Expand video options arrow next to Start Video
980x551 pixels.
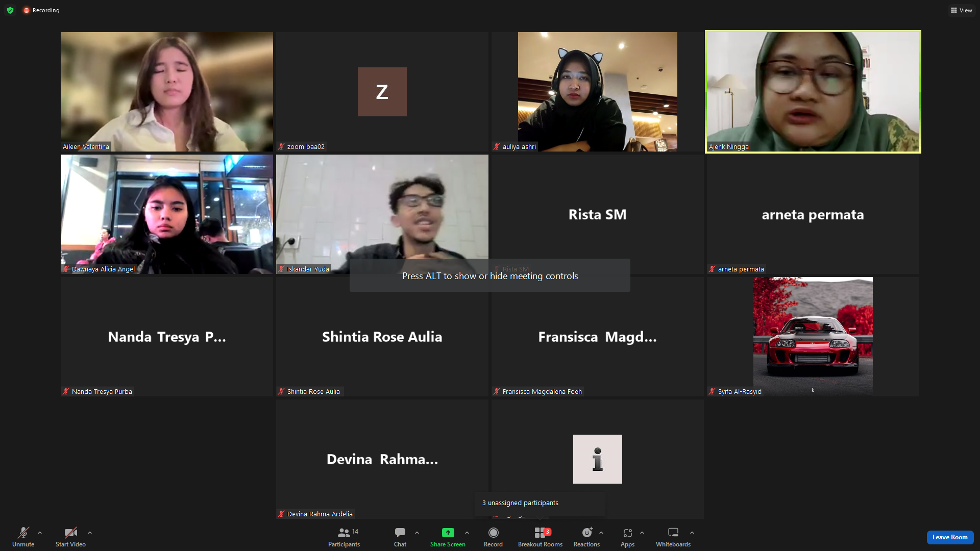pos(90,533)
